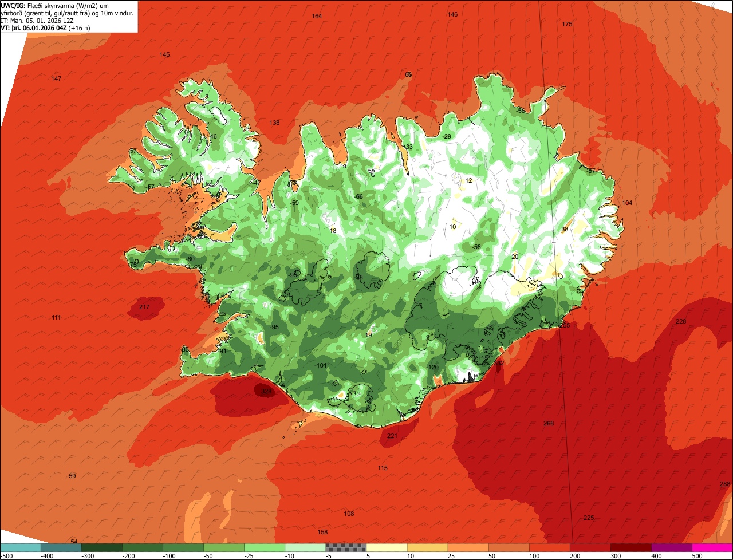This screenshot has height=560, width=733.
Task: Click the 175 value on the map
Action: tap(567, 24)
